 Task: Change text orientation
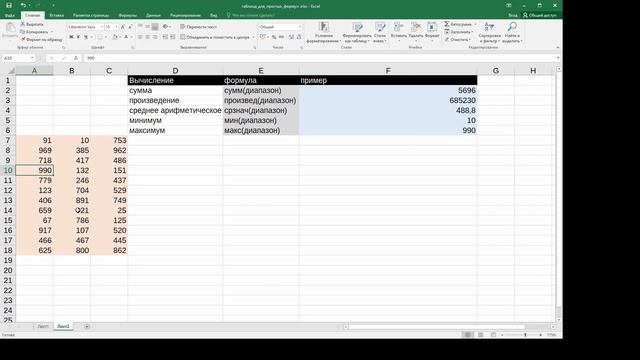point(166,27)
